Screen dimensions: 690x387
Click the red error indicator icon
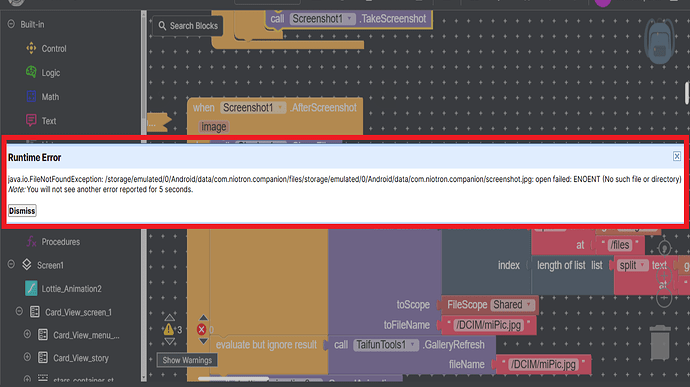point(202,329)
